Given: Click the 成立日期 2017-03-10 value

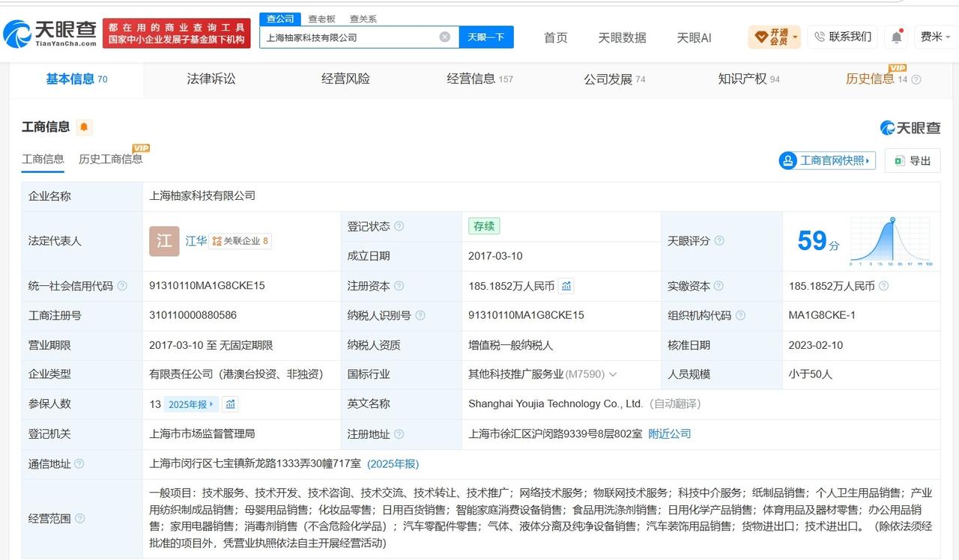Looking at the screenshot, I should pos(495,256).
